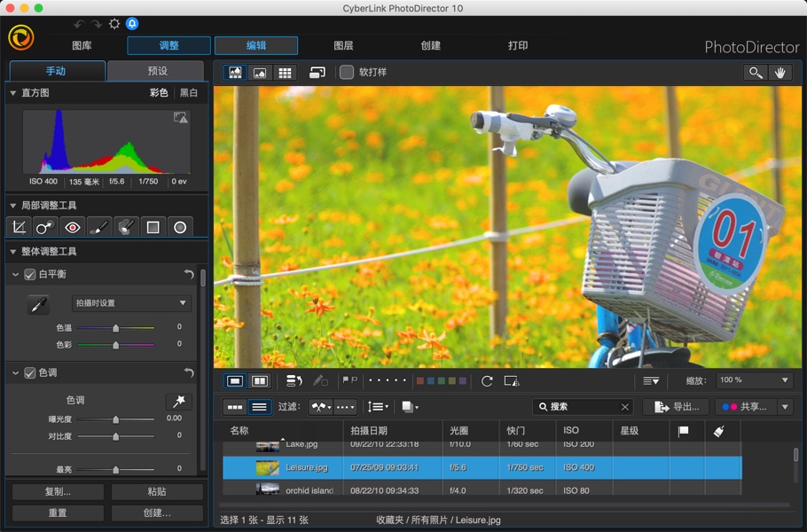Image resolution: width=807 pixels, height=532 pixels.
Task: Open the 缩放 zoom level dropdown
Action: [754, 380]
